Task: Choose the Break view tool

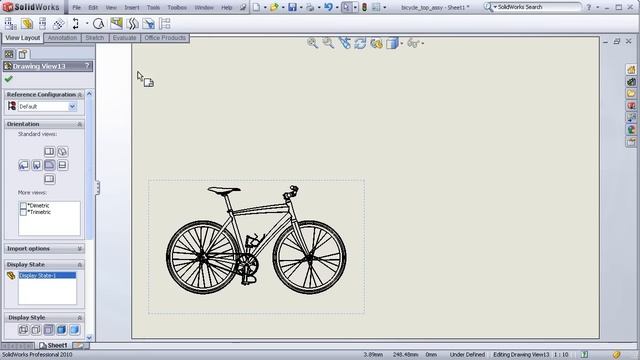Action: pyautogui.click(x=133, y=24)
